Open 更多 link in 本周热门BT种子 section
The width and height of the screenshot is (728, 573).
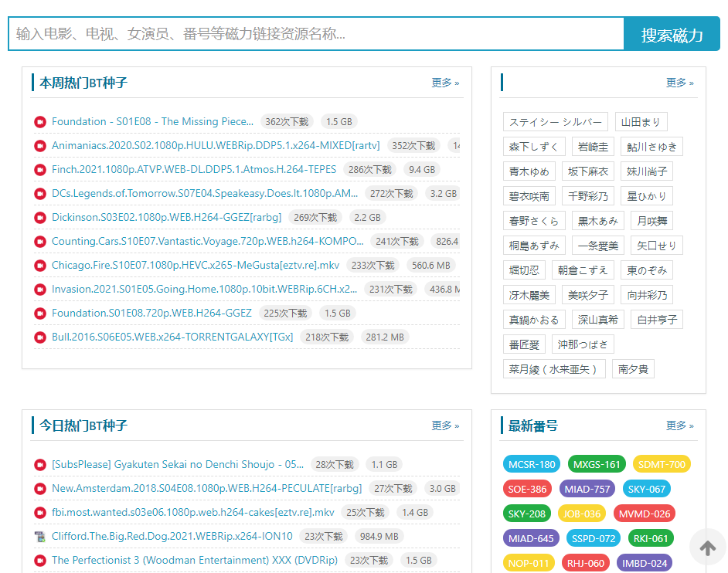click(x=445, y=83)
